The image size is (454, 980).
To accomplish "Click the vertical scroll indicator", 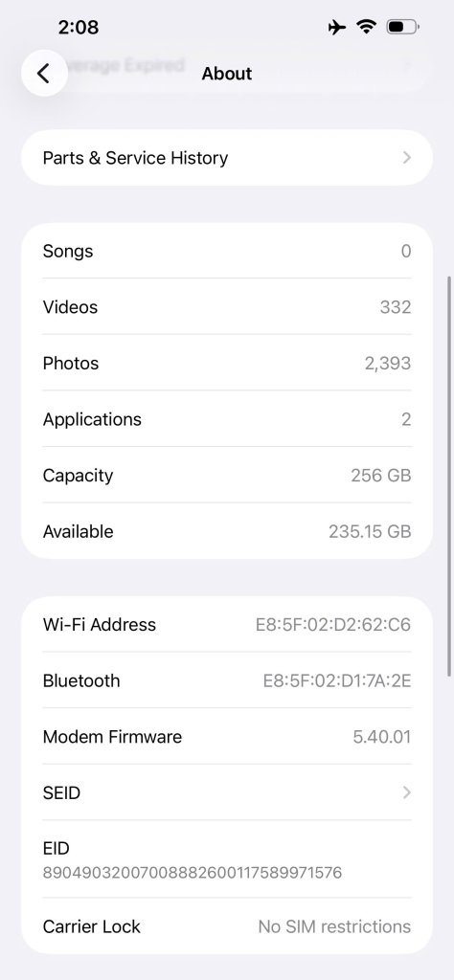I will tap(449, 476).
